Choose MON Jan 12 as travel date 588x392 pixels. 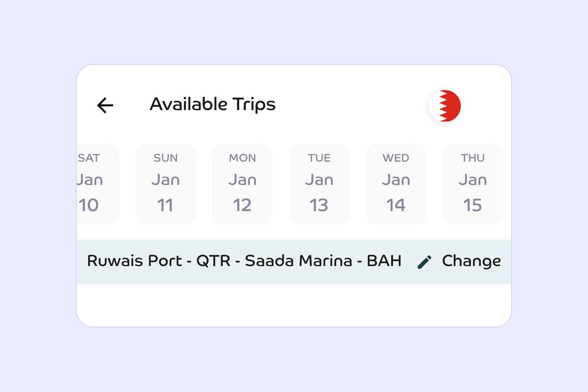tap(242, 184)
